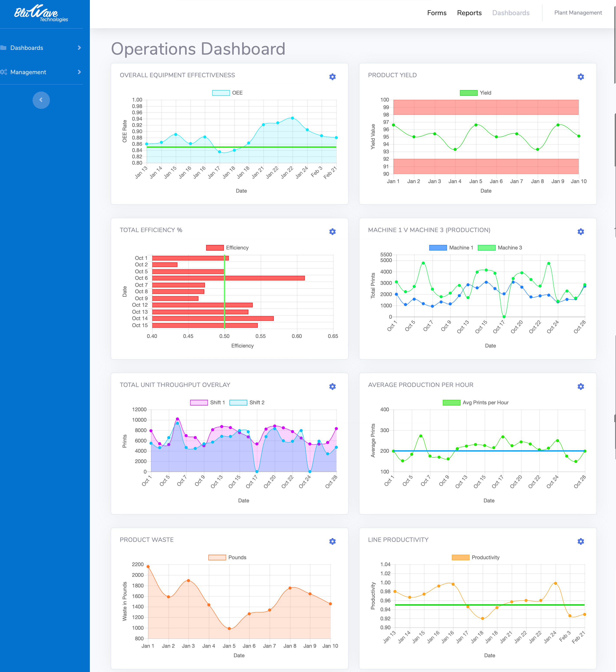Switch to the Reports tab
616x672 pixels.
[469, 13]
